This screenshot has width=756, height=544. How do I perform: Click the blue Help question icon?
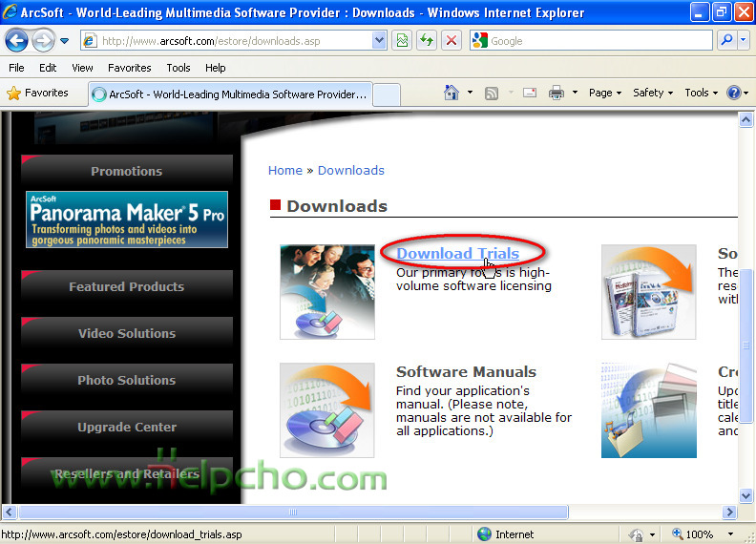pyautogui.click(x=734, y=93)
